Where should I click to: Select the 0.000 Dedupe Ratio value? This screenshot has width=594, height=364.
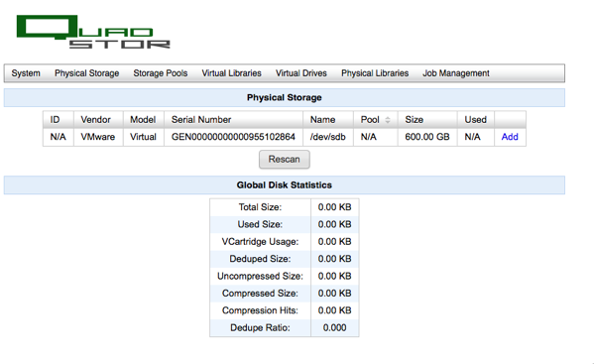coord(334,327)
